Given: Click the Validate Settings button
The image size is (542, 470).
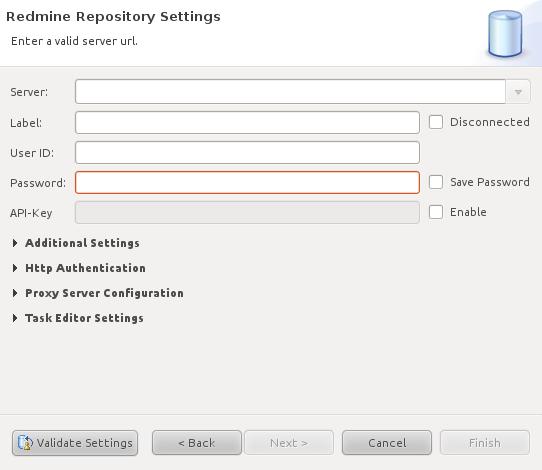Looking at the screenshot, I should click(x=75, y=443).
